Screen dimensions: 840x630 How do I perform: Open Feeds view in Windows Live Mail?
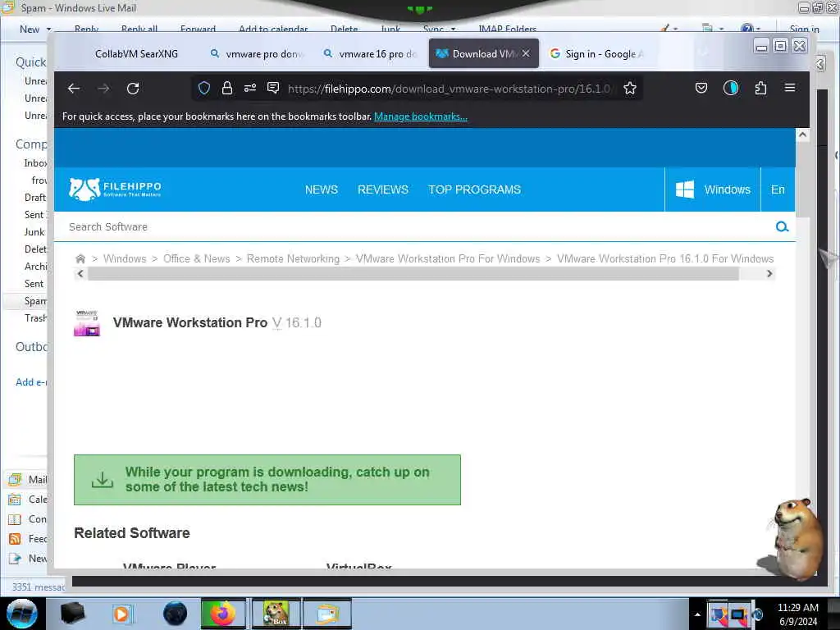point(28,539)
